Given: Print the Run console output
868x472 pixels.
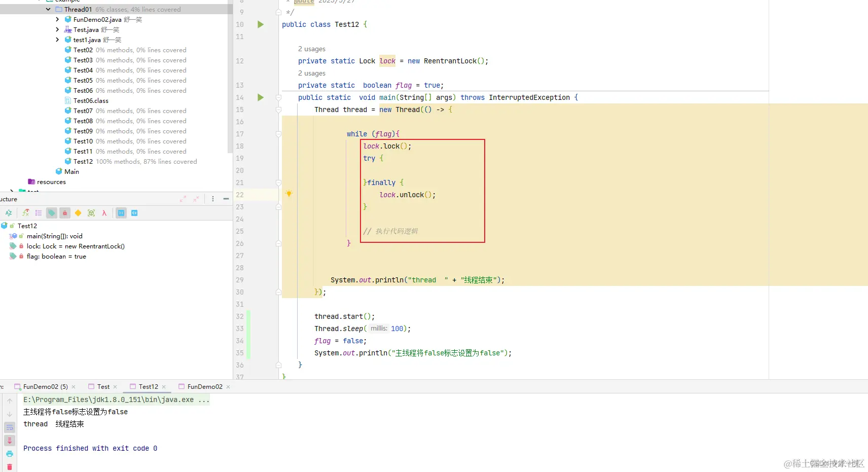Looking at the screenshot, I should click(10, 454).
